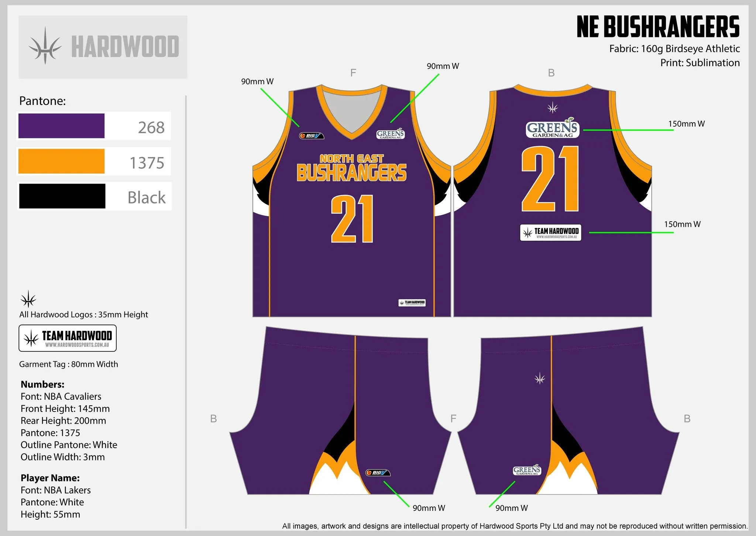Select the orange Pantone 1375 swatch

tap(61, 161)
